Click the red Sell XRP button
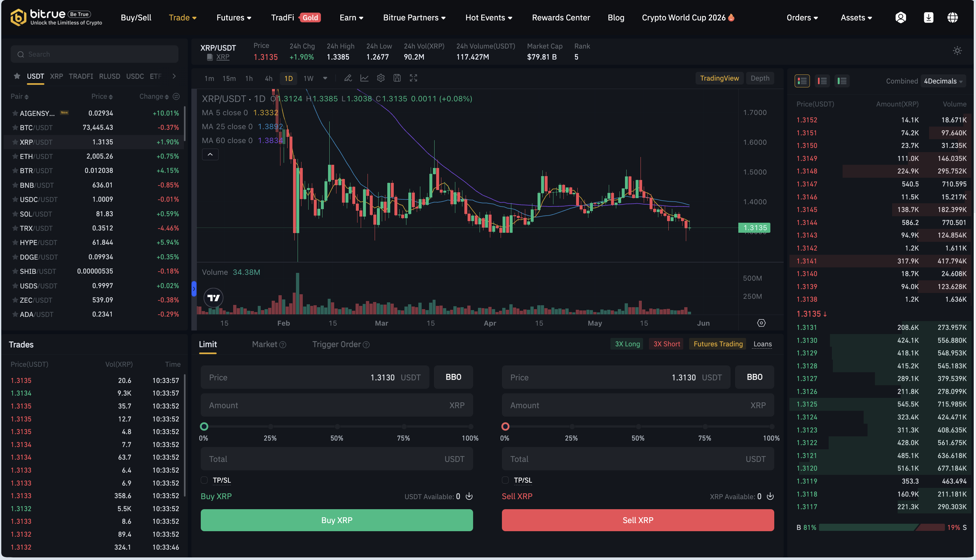 pyautogui.click(x=638, y=521)
